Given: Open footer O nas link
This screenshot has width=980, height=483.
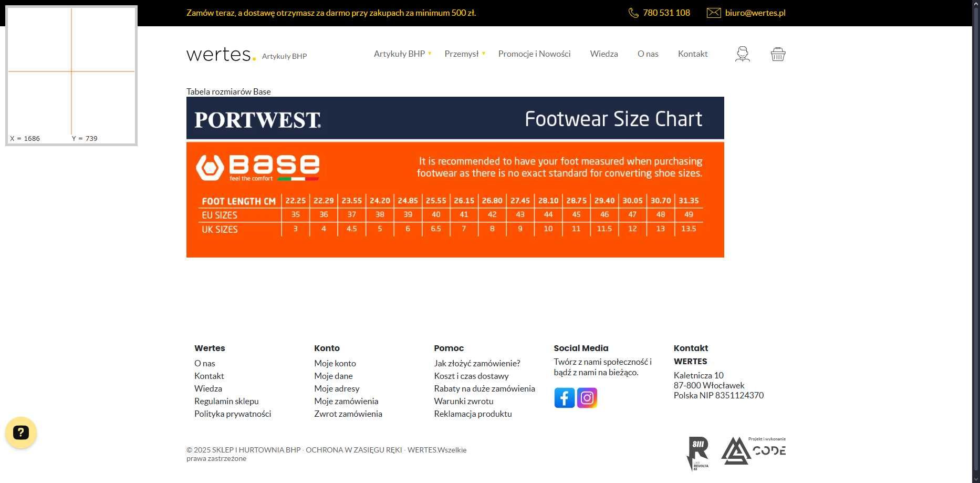Looking at the screenshot, I should pos(205,363).
